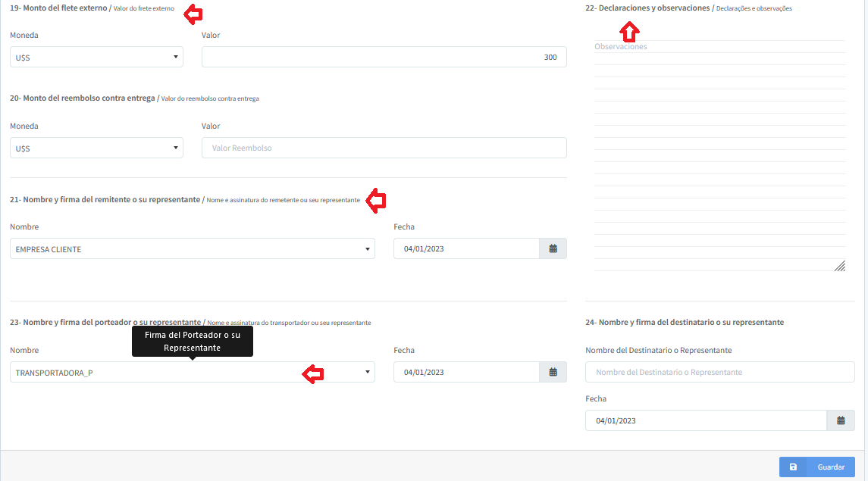Click the Nombre del Destinatario o Representante label
The image size is (868, 481).
coord(658,350)
